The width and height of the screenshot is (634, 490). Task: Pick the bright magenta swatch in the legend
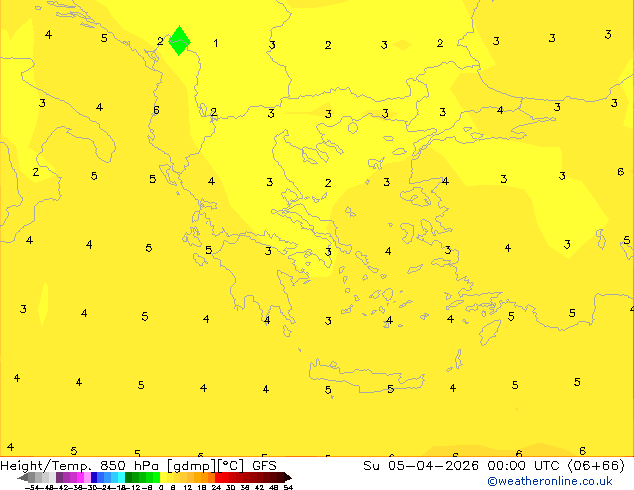point(80,477)
